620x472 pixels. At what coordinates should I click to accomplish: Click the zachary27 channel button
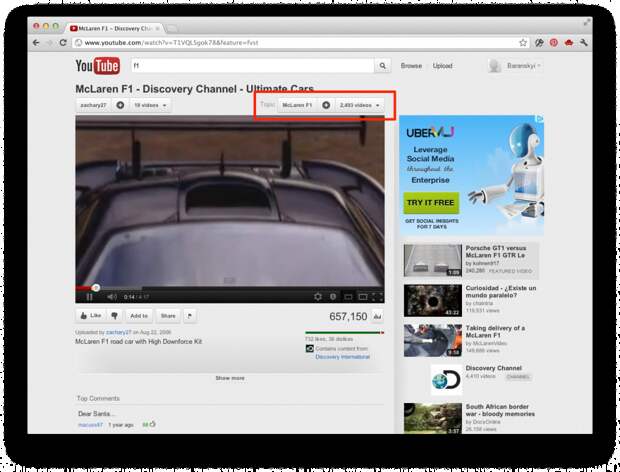pos(93,105)
